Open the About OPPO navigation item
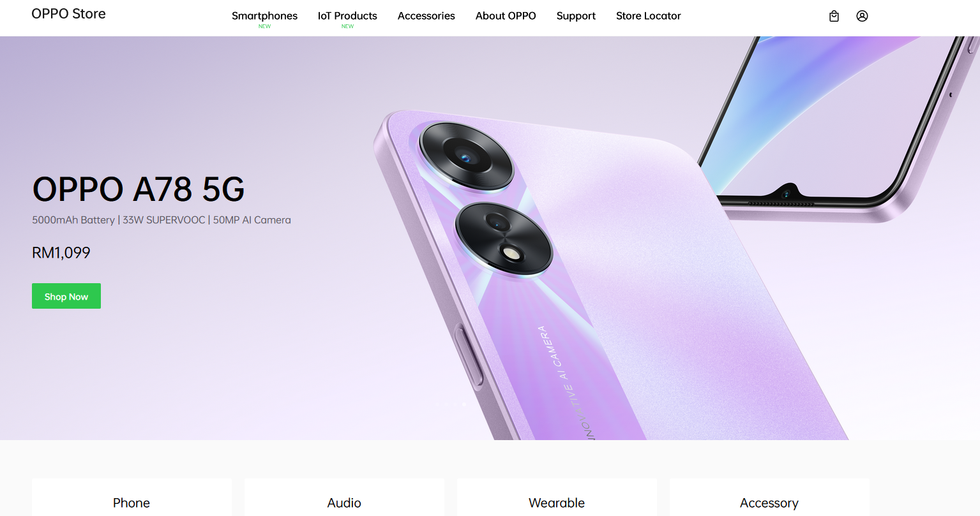The height and width of the screenshot is (516, 980). 506,16
